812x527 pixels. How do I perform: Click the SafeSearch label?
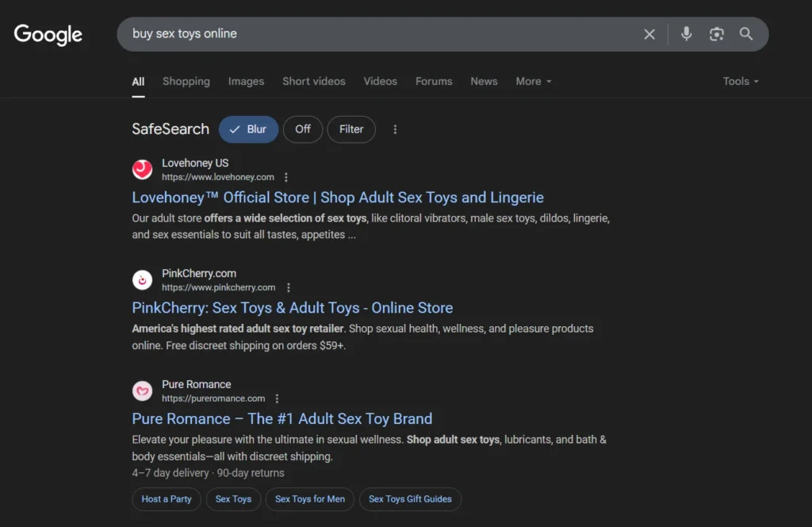(x=170, y=129)
